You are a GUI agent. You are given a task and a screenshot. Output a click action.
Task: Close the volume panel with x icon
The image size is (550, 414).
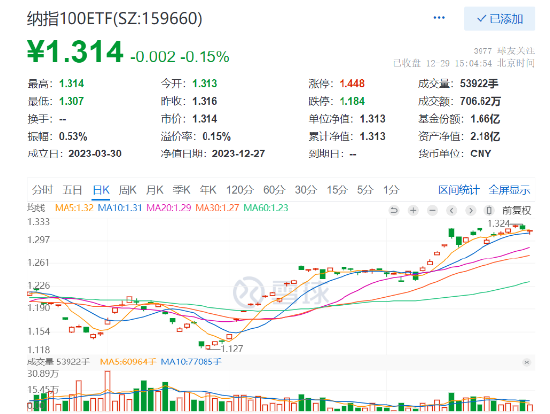[x=526, y=362]
